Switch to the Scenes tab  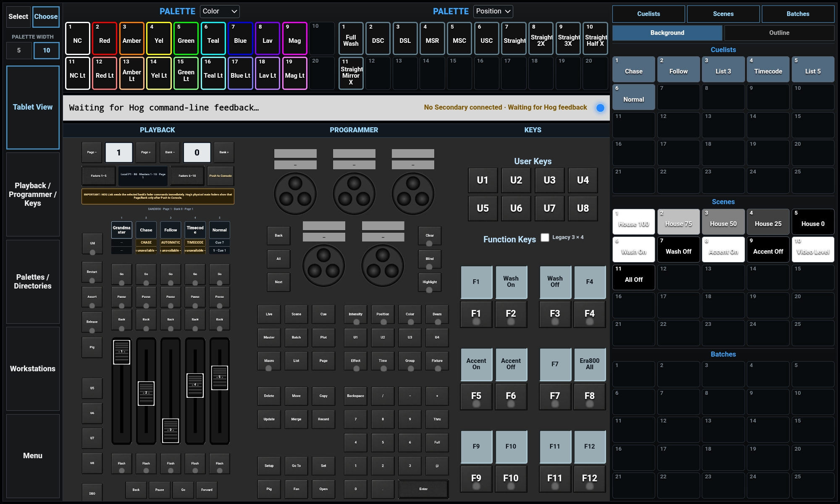coord(723,14)
